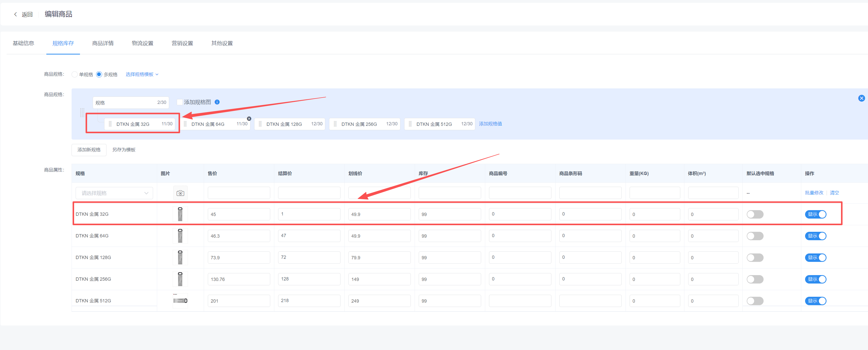Screen dimensions: 868x350
Task: Open the 请选择规格 dropdown
Action: click(114, 193)
